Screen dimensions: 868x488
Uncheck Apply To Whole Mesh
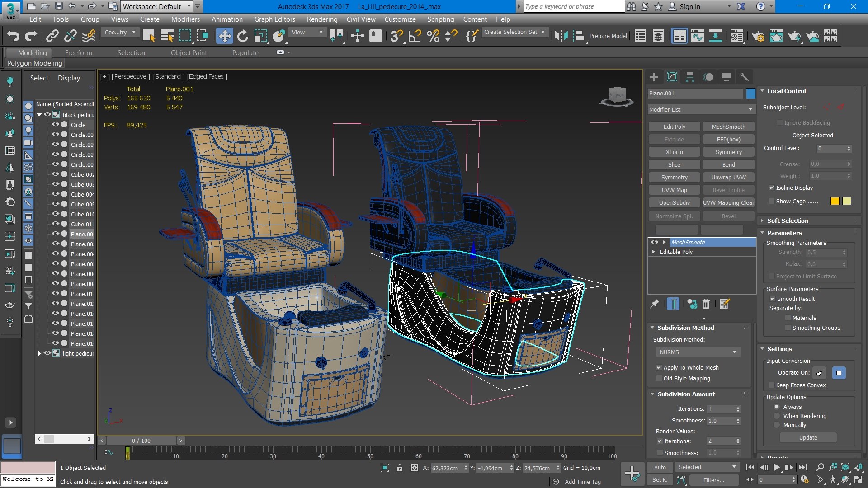[x=659, y=368]
